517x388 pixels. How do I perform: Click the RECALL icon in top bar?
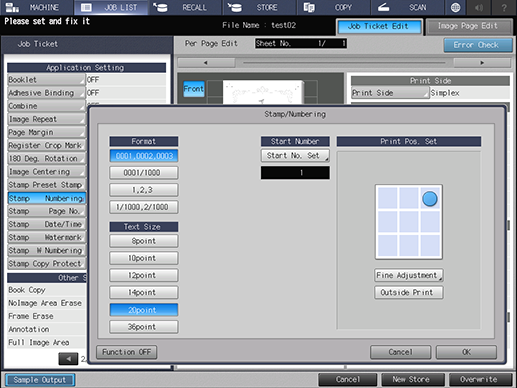(x=160, y=7)
